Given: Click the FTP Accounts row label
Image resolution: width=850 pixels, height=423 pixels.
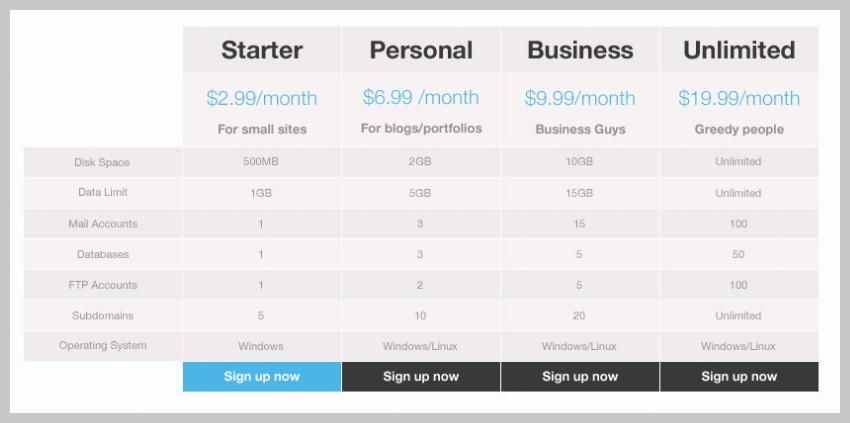Looking at the screenshot, I should pyautogui.click(x=102, y=285).
